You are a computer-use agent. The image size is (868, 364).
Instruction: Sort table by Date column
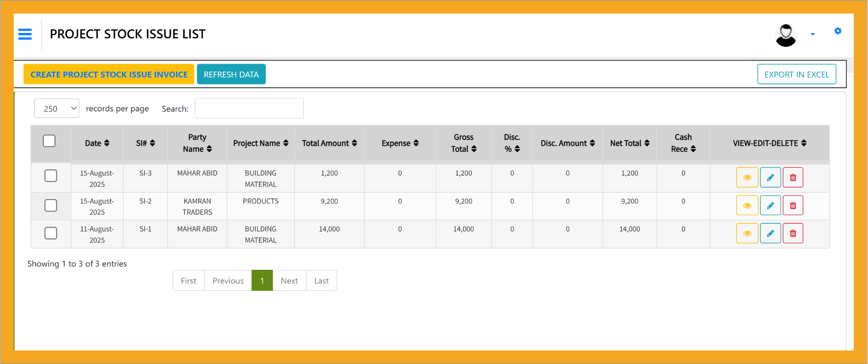(x=97, y=143)
